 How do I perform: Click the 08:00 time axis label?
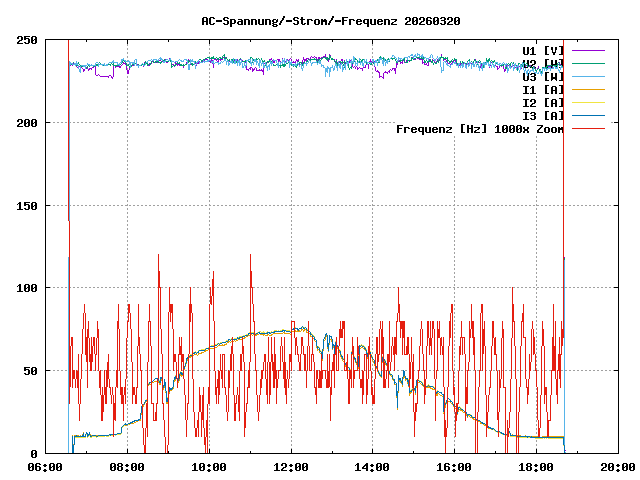[127, 467]
